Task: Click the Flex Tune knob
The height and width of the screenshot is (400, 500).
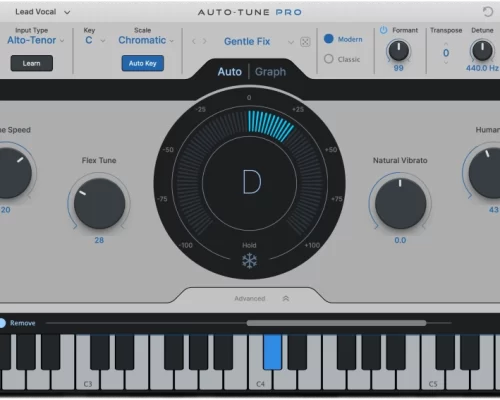Action: click(x=99, y=203)
